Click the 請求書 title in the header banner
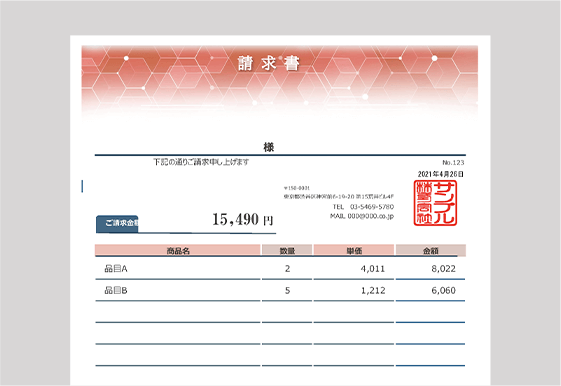The image size is (561, 386). point(268,64)
